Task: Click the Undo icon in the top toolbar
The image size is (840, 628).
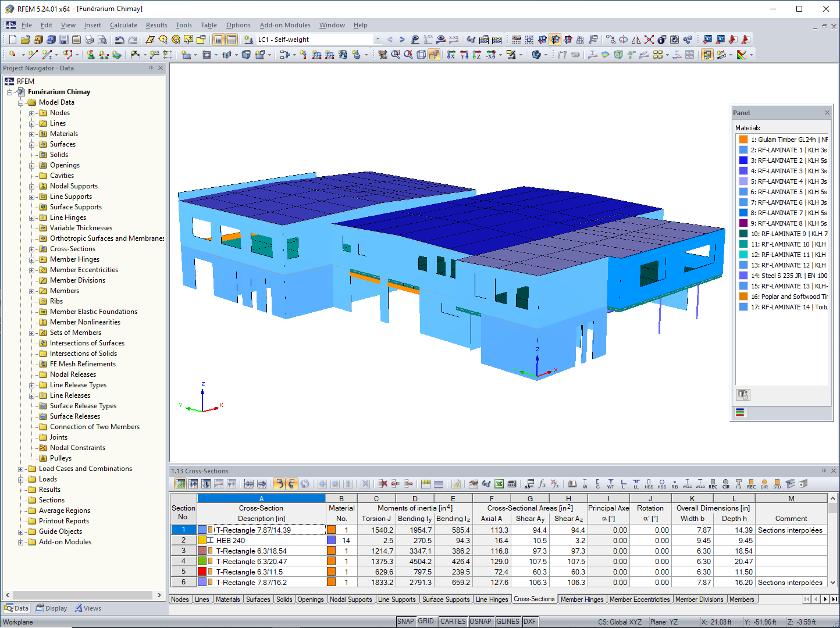Action: (119, 40)
